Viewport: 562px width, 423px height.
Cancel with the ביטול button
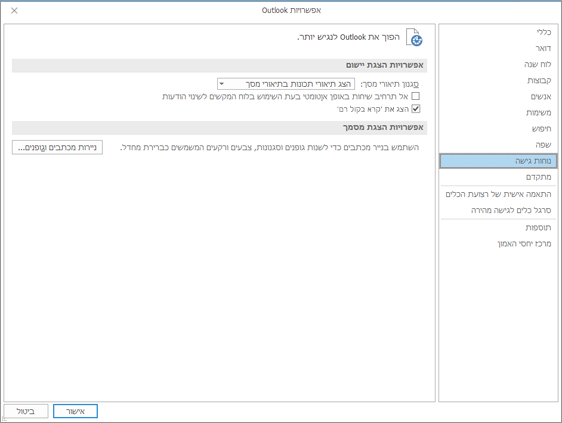(26, 411)
